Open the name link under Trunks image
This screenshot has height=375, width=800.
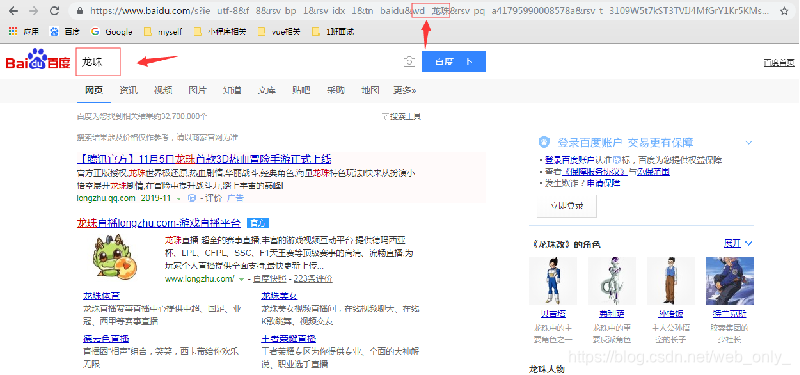[730, 313]
